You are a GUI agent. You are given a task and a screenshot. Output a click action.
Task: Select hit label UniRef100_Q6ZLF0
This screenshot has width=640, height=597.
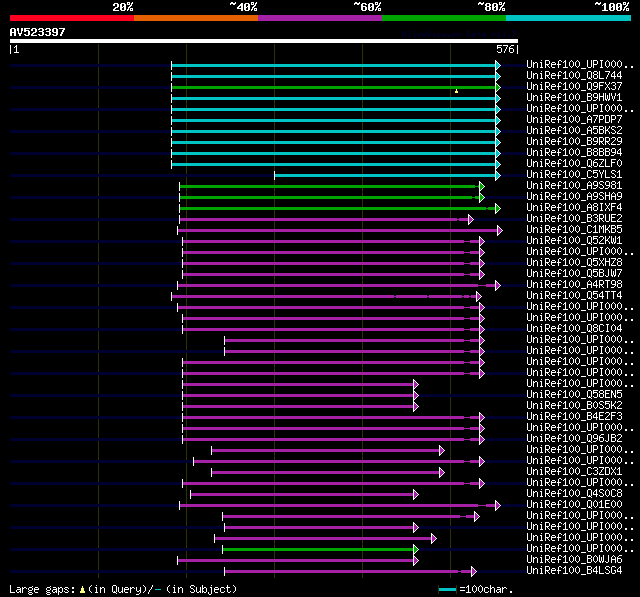coord(574,164)
